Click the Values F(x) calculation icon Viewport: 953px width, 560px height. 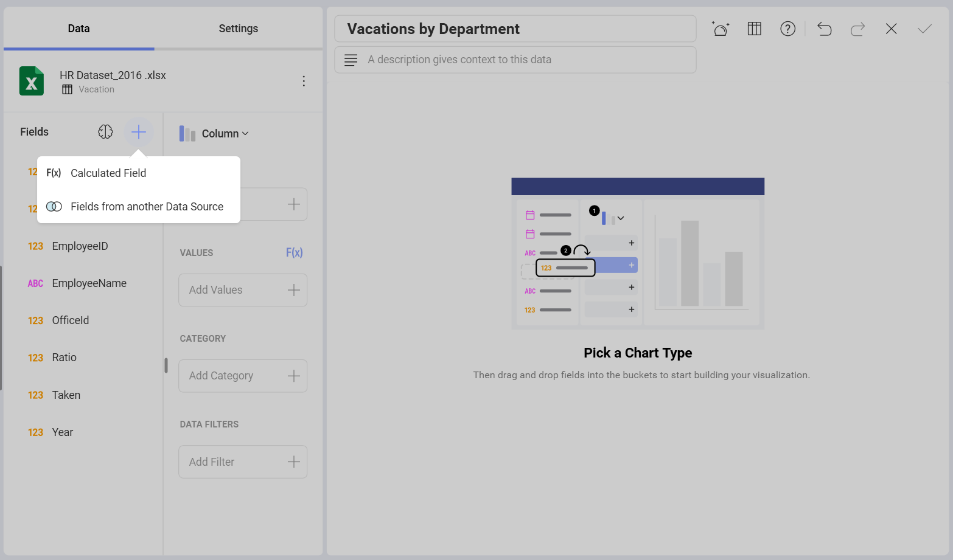pyautogui.click(x=294, y=252)
